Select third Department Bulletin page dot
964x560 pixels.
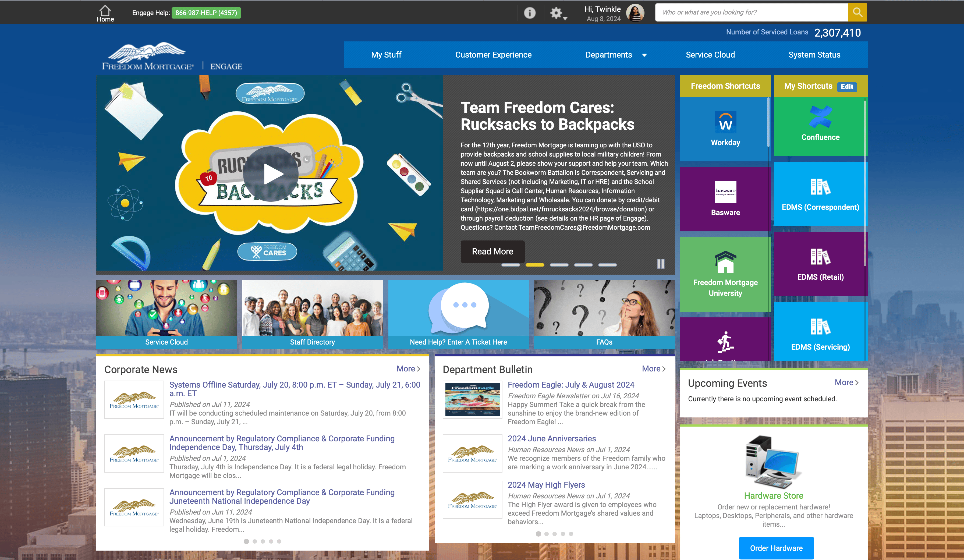click(554, 534)
